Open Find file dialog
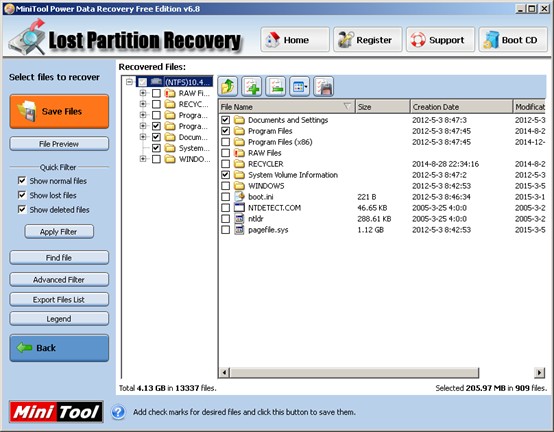The width and height of the screenshot is (554, 432). pyautogui.click(x=59, y=258)
